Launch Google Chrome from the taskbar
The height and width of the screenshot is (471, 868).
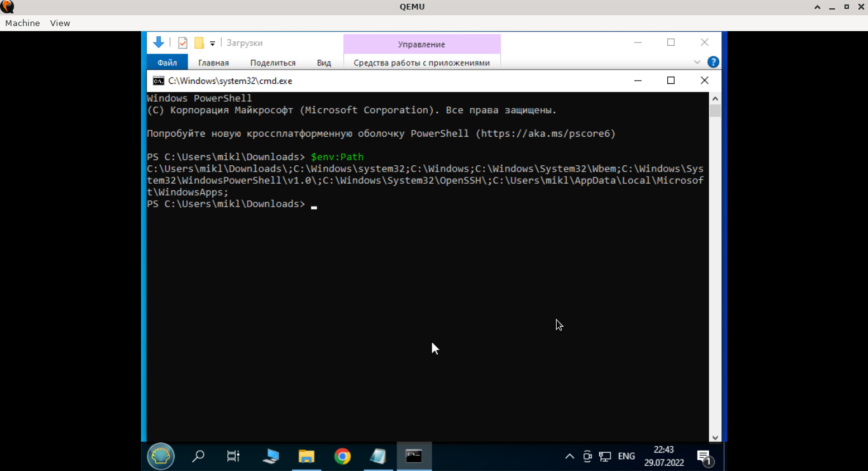tap(342, 456)
